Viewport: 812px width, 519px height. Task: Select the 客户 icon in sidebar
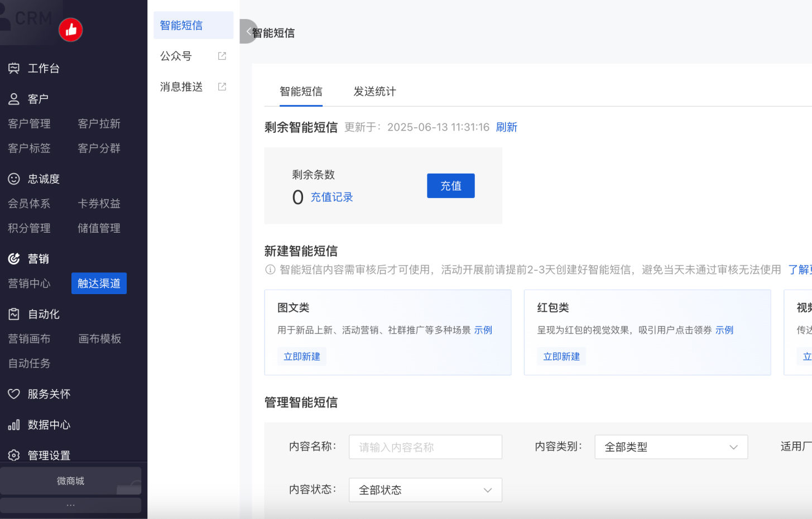(14, 98)
